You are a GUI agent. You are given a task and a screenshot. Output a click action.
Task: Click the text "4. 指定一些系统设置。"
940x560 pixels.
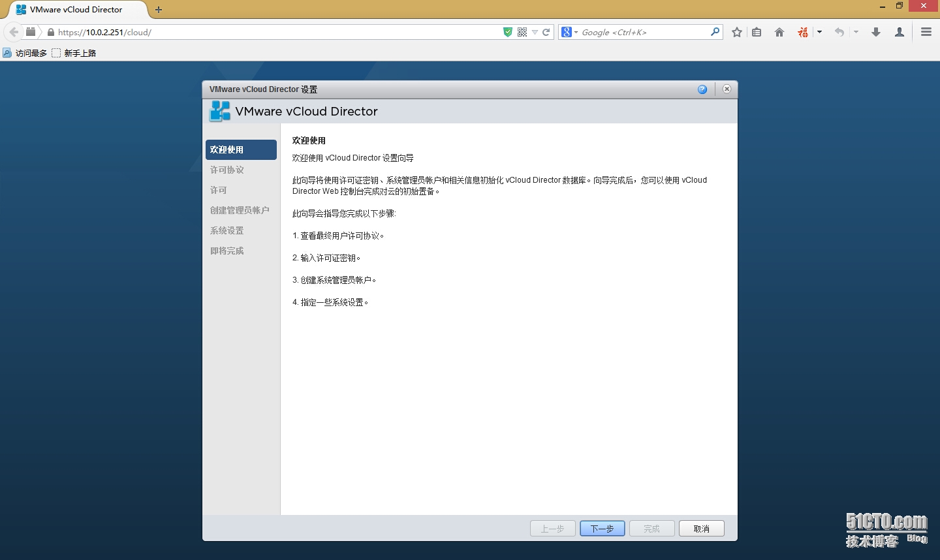[330, 302]
